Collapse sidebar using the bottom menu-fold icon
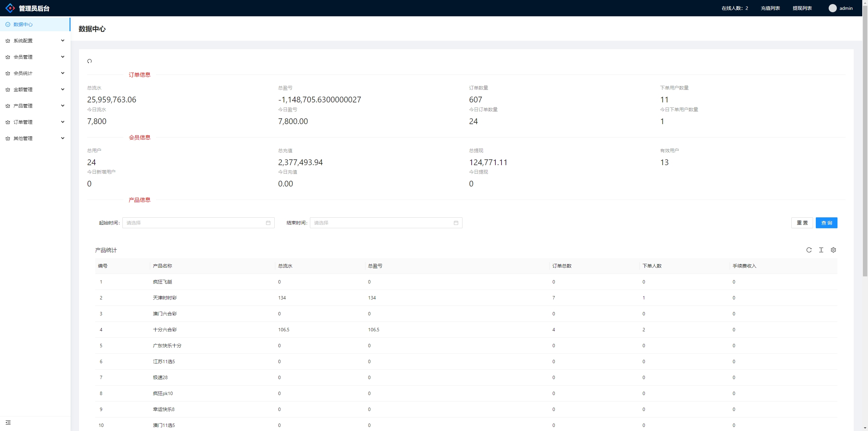Screen dimensions: 868x431 click(8, 423)
